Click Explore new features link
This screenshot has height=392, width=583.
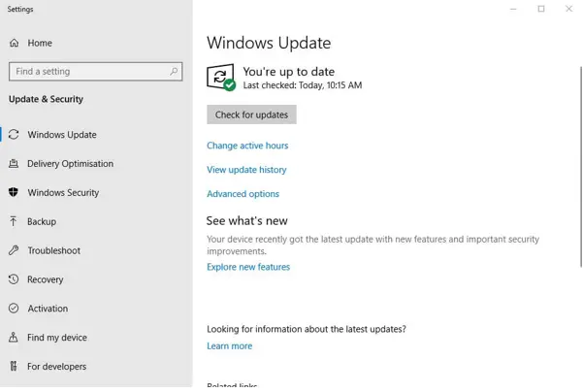[x=248, y=267]
